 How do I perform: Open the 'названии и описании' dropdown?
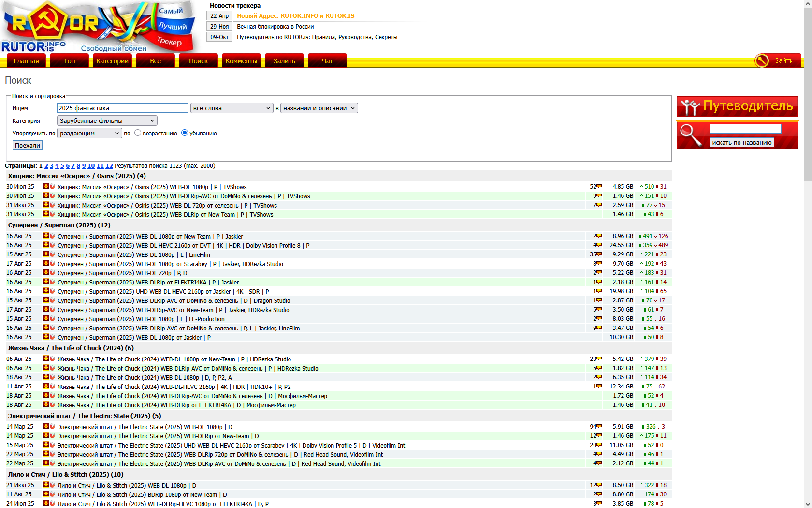click(x=319, y=108)
